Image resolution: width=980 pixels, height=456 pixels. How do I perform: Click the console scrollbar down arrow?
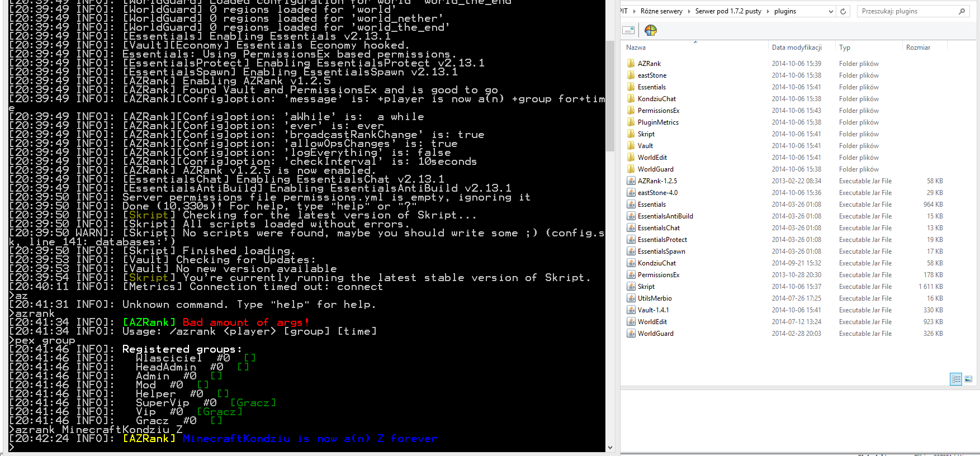pyautogui.click(x=610, y=448)
